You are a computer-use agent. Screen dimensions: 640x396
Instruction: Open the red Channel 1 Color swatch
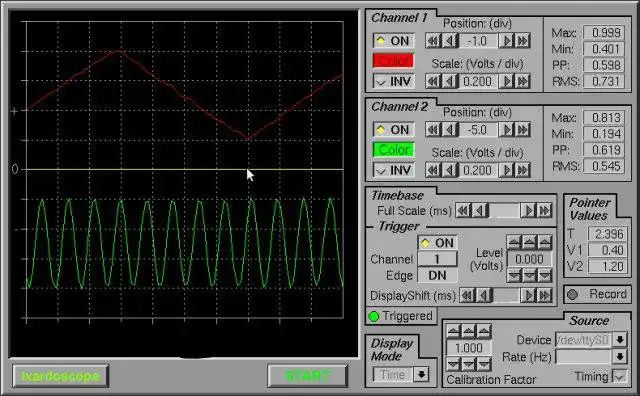393,61
